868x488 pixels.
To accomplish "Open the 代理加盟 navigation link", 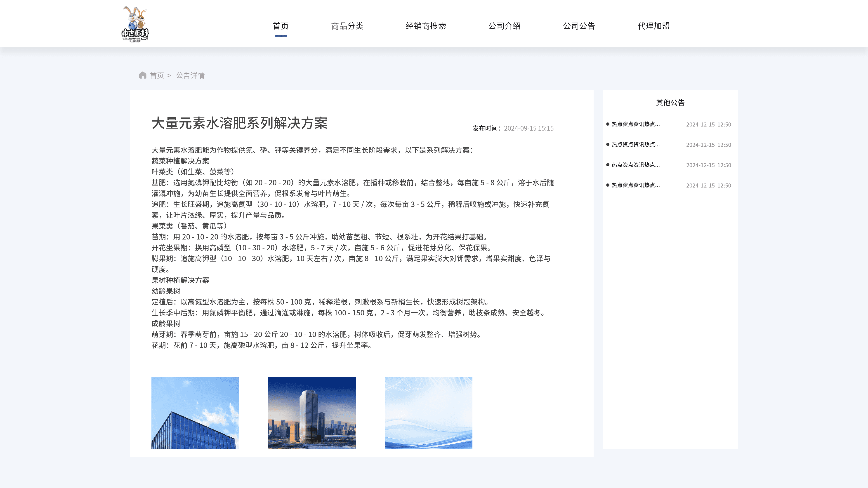I will (653, 26).
